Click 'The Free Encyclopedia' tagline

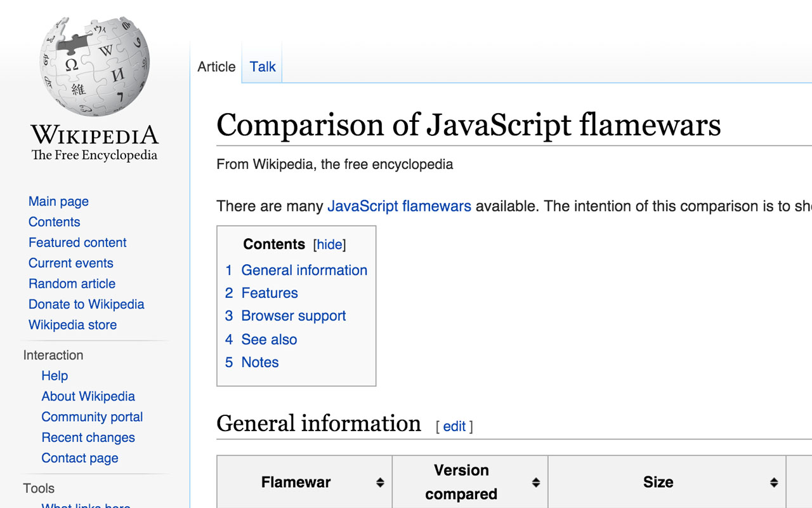95,155
